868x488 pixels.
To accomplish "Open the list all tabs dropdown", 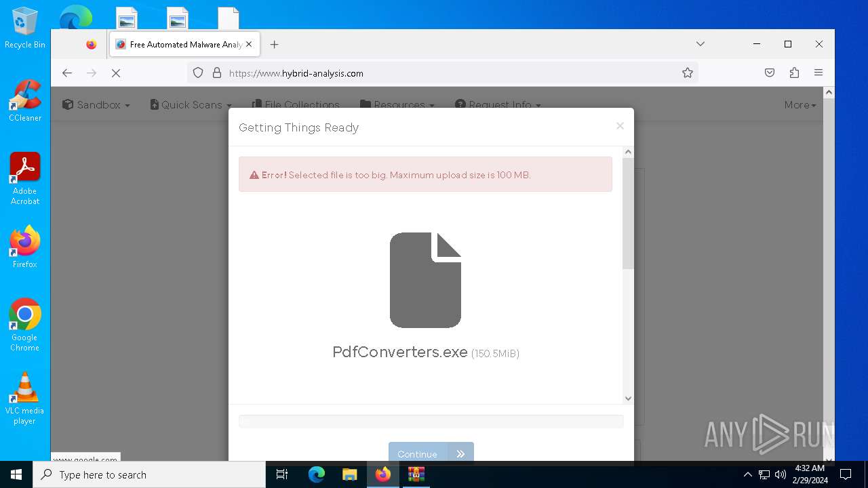I will (701, 44).
